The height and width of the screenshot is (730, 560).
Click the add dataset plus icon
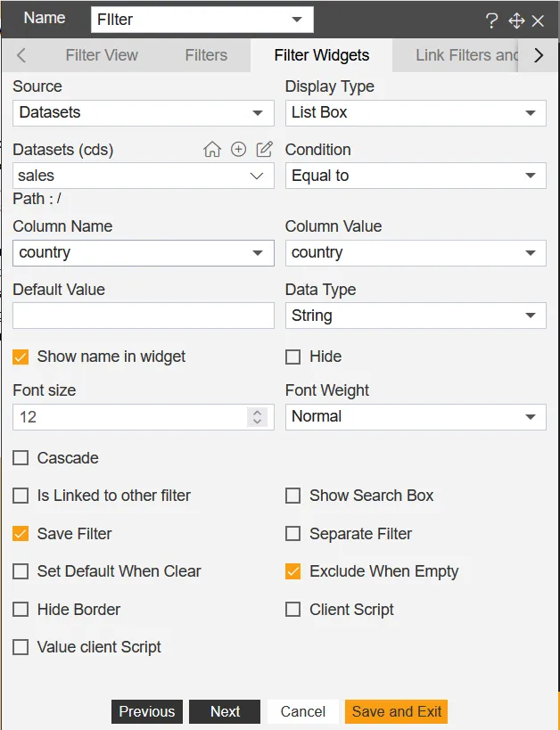point(238,150)
